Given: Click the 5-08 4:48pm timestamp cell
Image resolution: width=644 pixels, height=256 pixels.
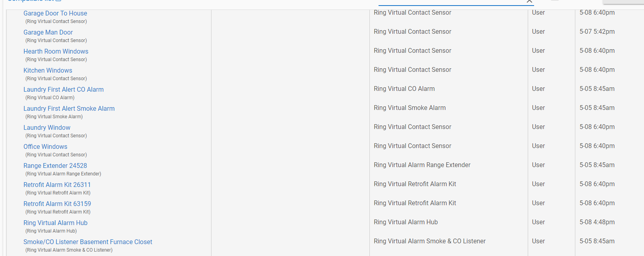Looking at the screenshot, I should [597, 222].
